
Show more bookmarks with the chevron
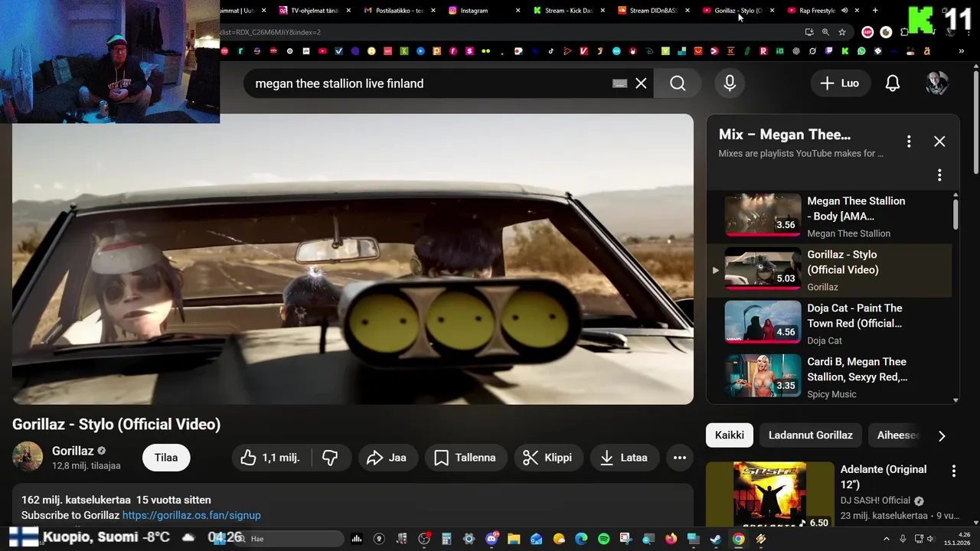[962, 51]
